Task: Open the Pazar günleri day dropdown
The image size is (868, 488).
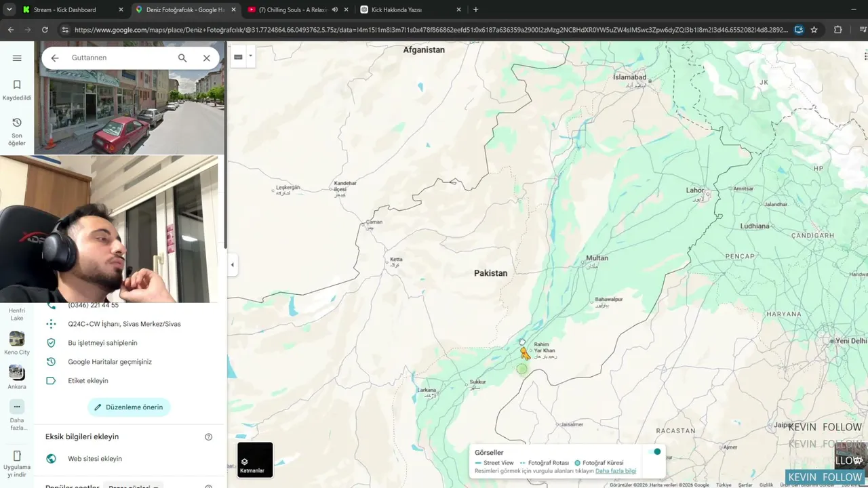Action: (x=134, y=487)
